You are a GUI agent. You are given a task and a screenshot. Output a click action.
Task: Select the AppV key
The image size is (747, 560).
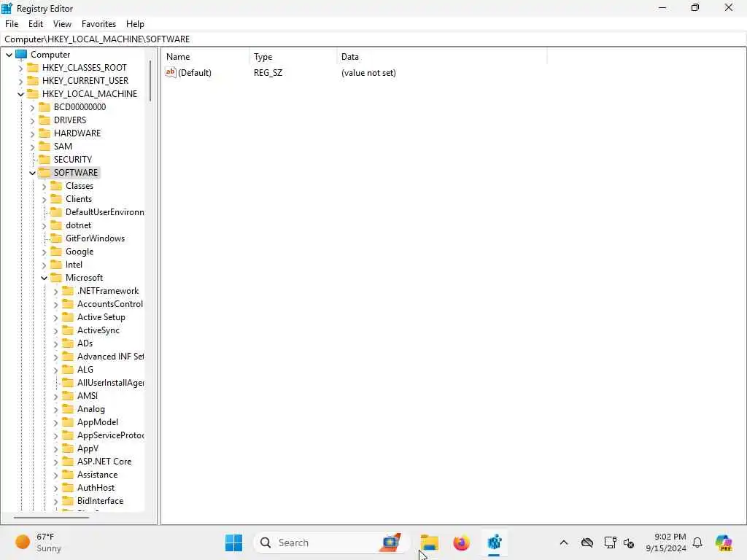click(88, 448)
